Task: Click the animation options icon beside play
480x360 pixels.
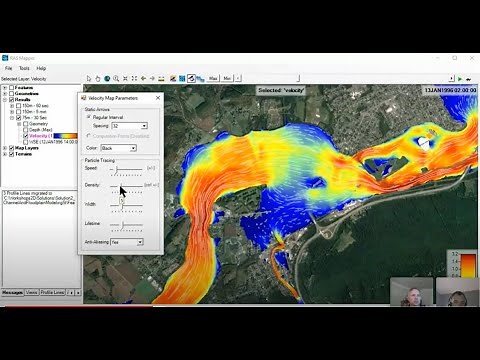Action: [x=469, y=79]
